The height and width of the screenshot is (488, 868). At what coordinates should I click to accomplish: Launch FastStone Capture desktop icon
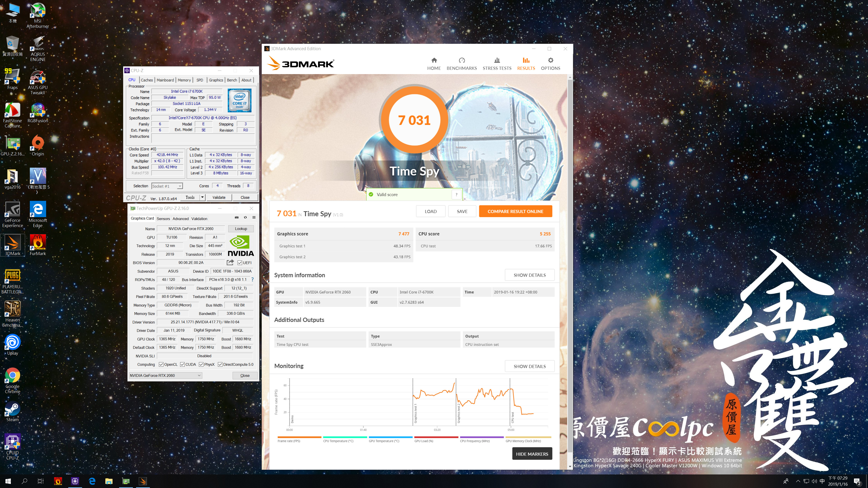click(12, 115)
